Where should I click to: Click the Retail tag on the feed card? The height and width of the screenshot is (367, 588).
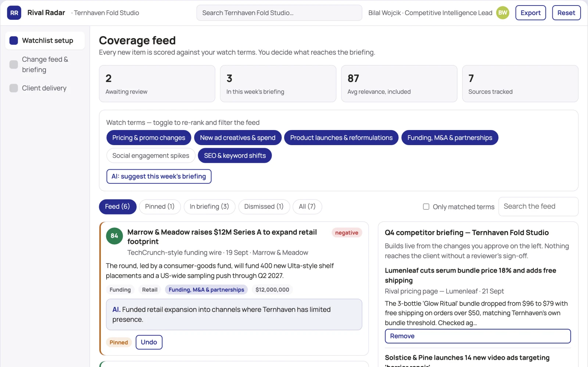click(150, 290)
